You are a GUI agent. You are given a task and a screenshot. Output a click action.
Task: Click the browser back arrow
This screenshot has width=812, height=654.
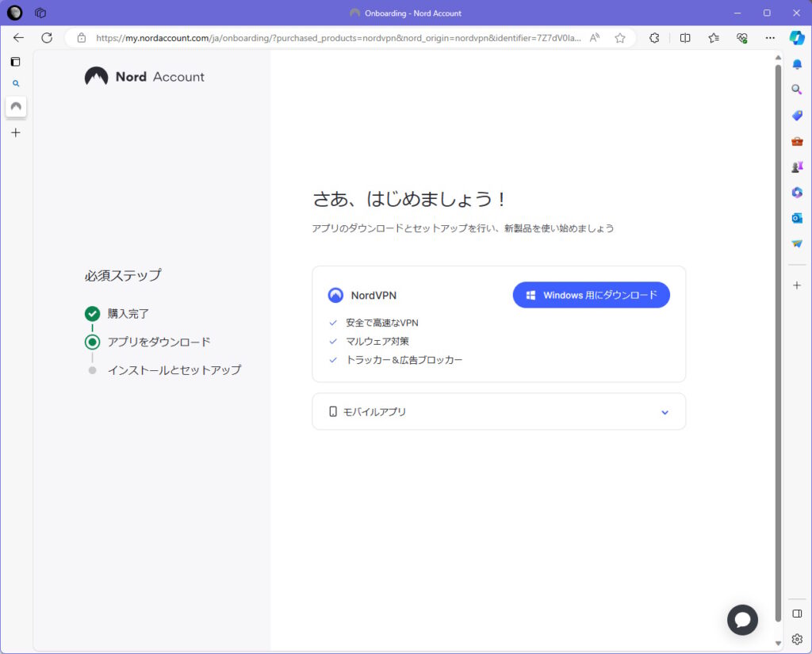(x=19, y=38)
